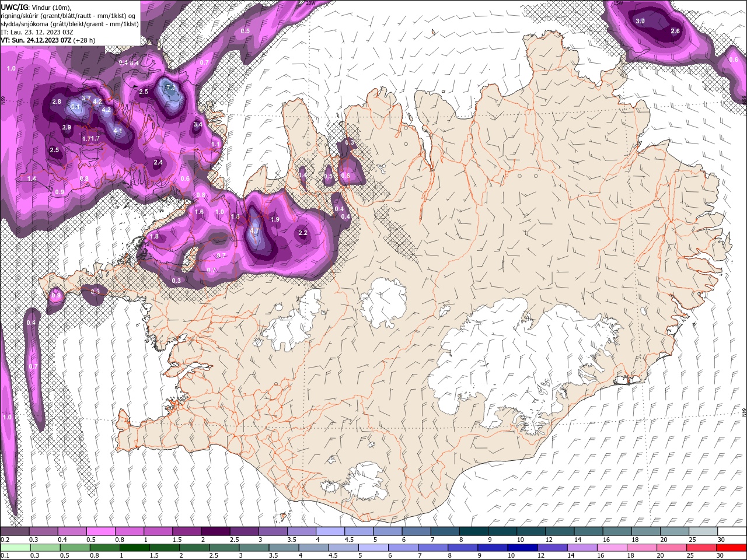
Task: Click pale green swatch between 0.1 and 0.3
Action: click(16, 548)
